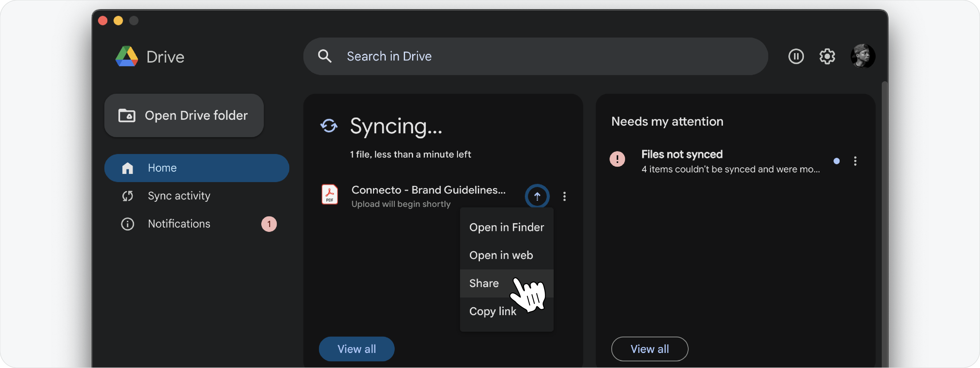Click Share in the context menu
Screen dimensions: 980x368
point(483,283)
